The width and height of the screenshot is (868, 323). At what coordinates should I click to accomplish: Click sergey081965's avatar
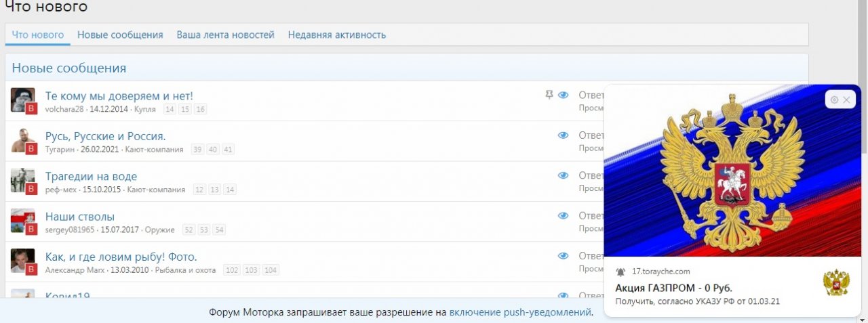pos(23,221)
